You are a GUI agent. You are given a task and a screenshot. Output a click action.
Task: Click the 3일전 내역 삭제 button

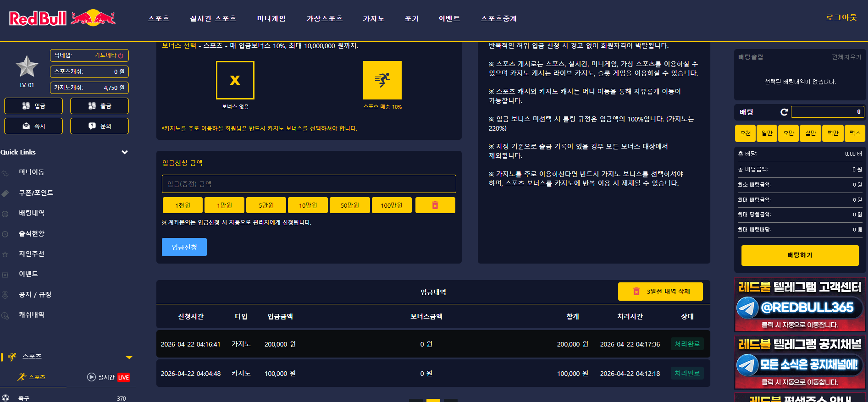point(660,292)
